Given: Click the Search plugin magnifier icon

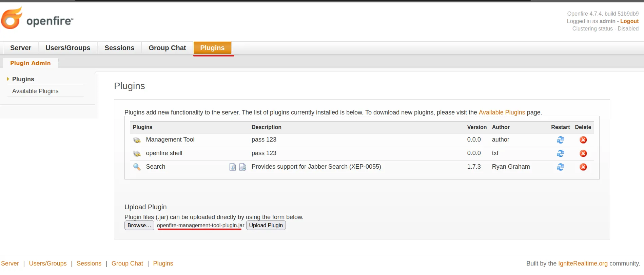Looking at the screenshot, I should [137, 167].
